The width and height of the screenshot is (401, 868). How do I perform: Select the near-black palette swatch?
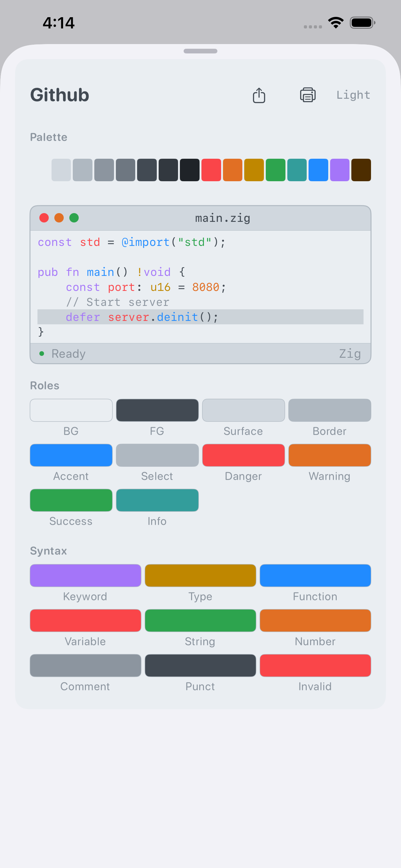[190, 170]
